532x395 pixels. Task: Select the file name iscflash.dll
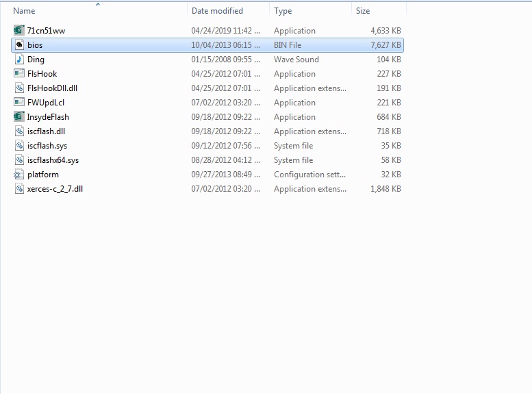point(46,131)
